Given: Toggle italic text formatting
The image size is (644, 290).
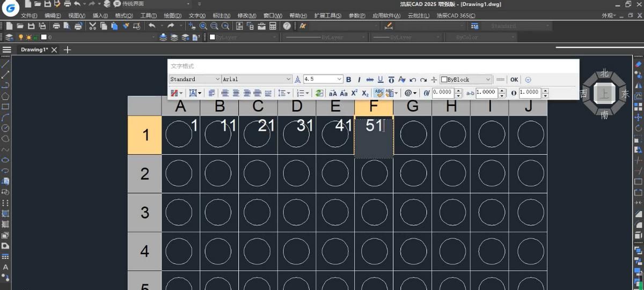Looking at the screenshot, I should [359, 79].
